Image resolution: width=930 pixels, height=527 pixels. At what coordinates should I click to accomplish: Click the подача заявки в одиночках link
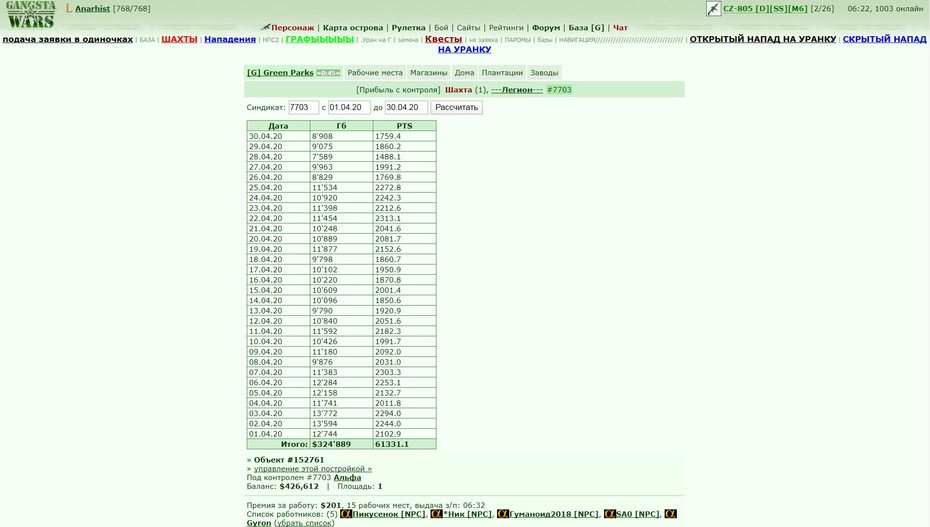68,39
